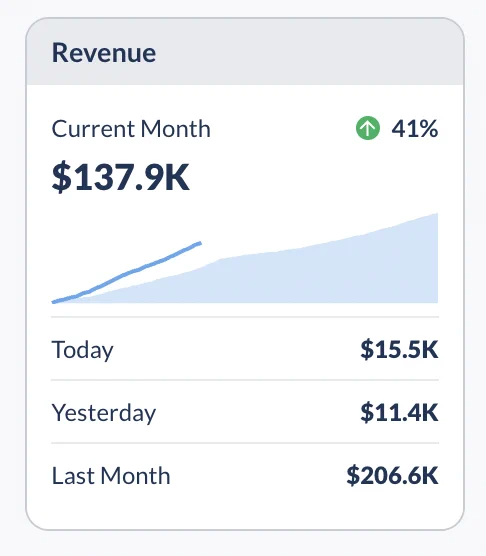Screen dimensions: 486x556
Task: Select the Yesterday row label
Action: [104, 413]
